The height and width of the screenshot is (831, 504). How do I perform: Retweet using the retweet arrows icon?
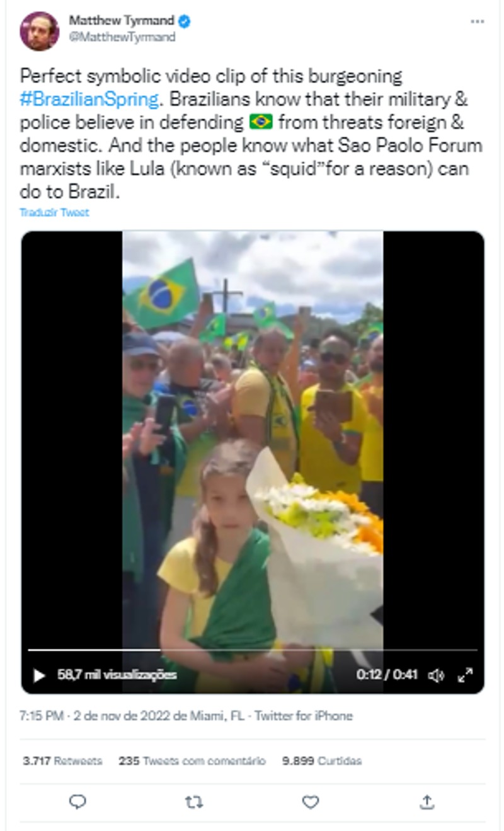pos(194,802)
